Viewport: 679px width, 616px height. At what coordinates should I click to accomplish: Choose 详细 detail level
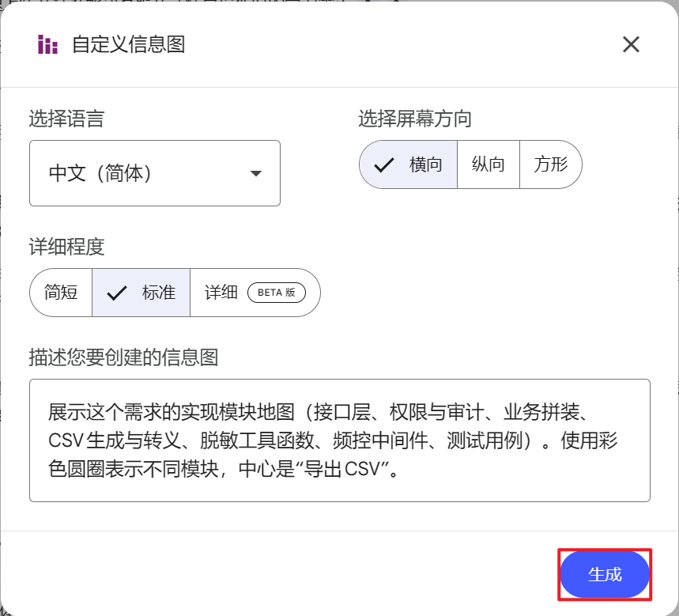pos(255,293)
